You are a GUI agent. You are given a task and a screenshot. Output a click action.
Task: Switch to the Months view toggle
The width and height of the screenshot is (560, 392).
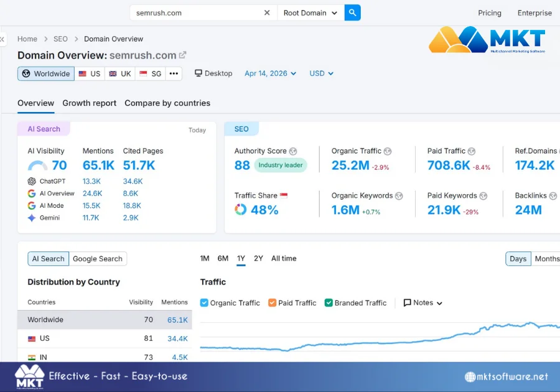click(546, 259)
